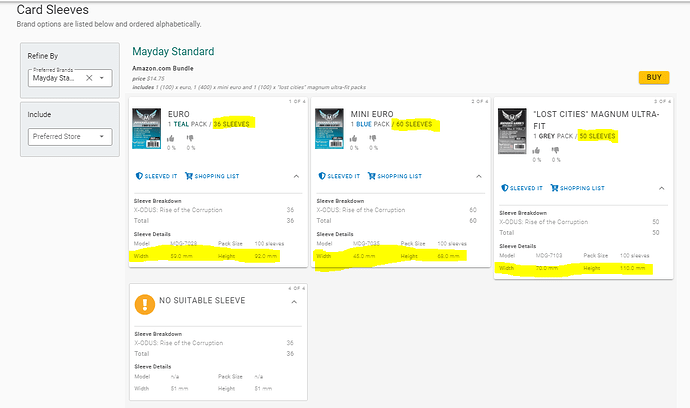This screenshot has width=690, height=408.
Task: Click the Refine By label
Action: [x=43, y=56]
